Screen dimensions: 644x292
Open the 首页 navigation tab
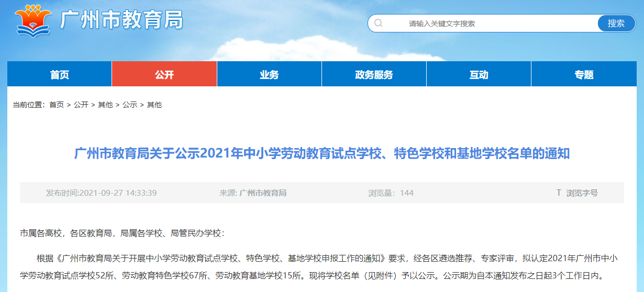point(60,74)
